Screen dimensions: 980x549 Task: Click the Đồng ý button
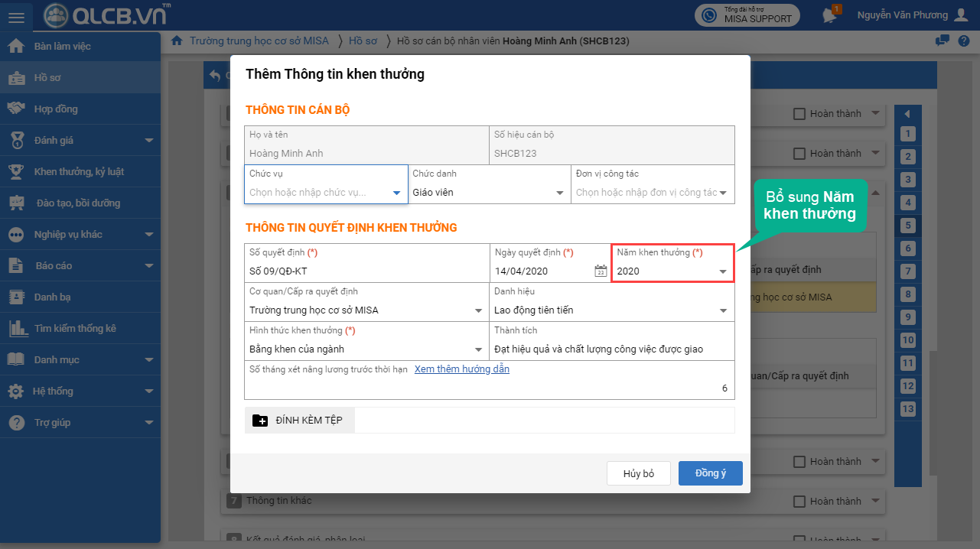[710, 473]
